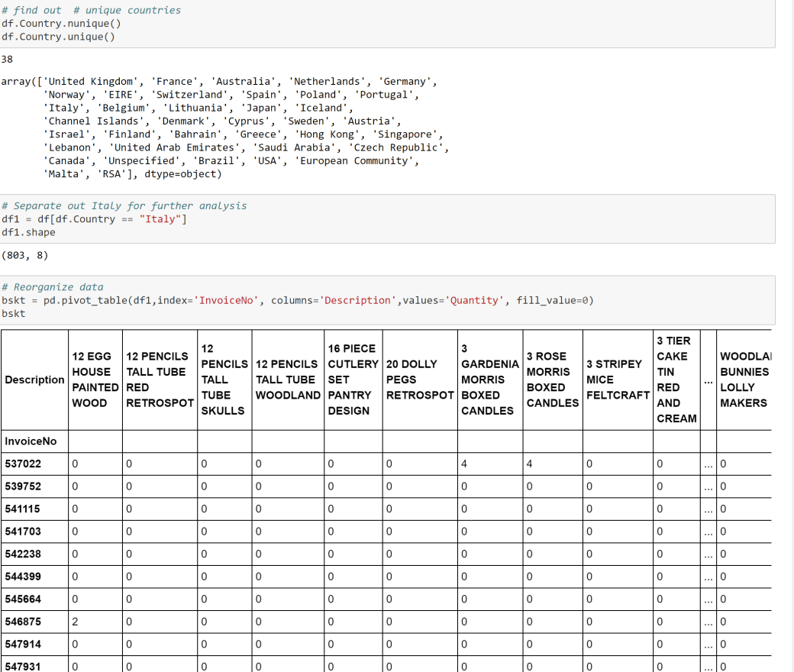Select the 3 STRIPEY MICE FELTCRAFT header
Viewport: 794px width, 672px height.
click(618, 380)
